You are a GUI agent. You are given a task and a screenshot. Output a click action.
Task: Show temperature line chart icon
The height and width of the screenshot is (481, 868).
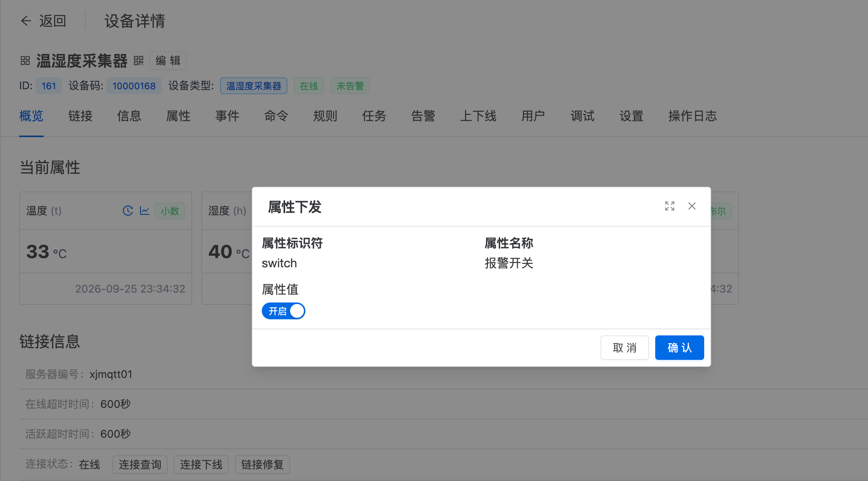pos(145,211)
